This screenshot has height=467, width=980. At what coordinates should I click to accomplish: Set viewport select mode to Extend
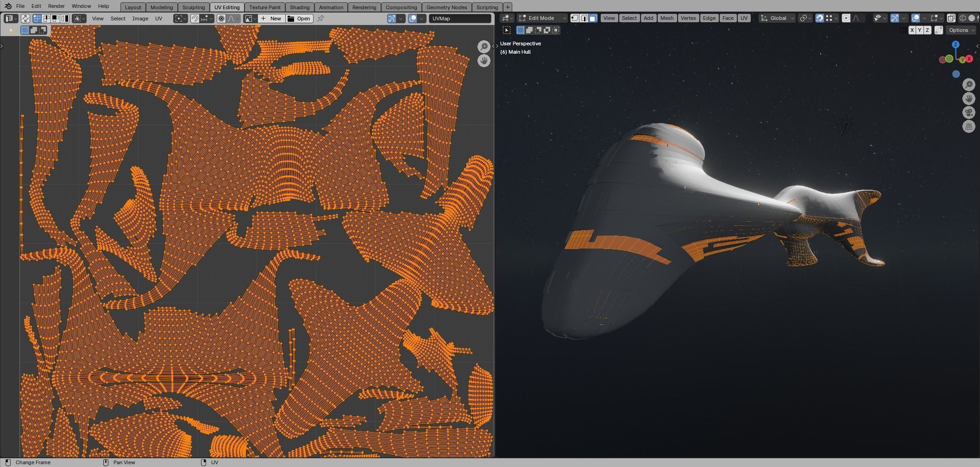(x=529, y=30)
